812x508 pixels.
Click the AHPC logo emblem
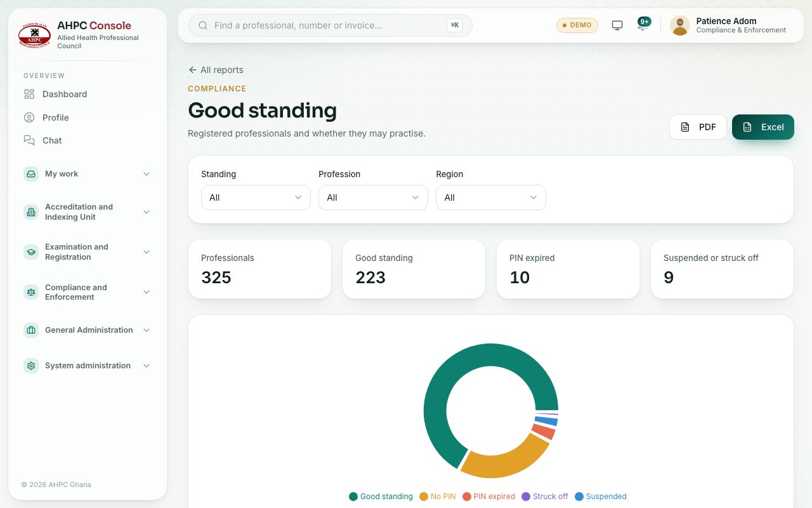tap(34, 36)
